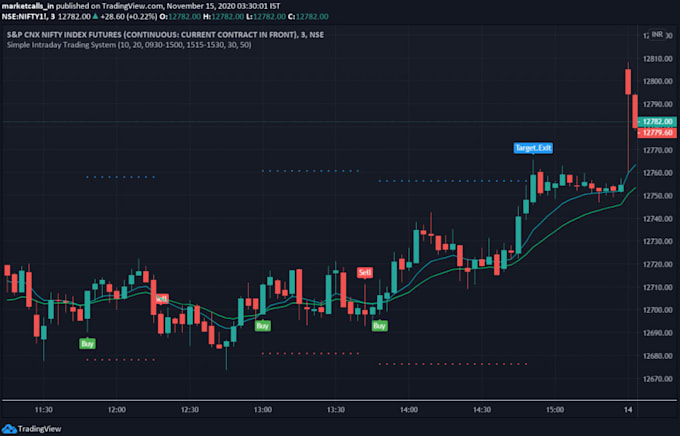Click the close value C:12782.00
The image size is (680, 436).
tap(308, 16)
